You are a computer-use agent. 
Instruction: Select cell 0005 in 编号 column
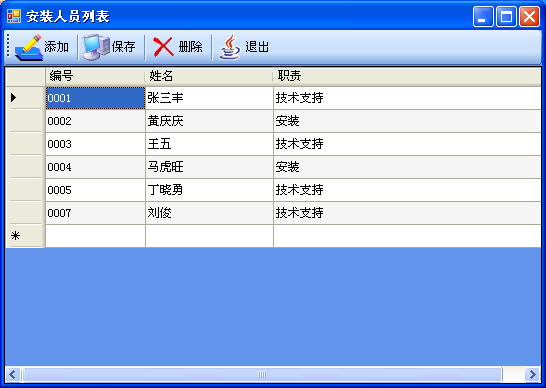95,190
